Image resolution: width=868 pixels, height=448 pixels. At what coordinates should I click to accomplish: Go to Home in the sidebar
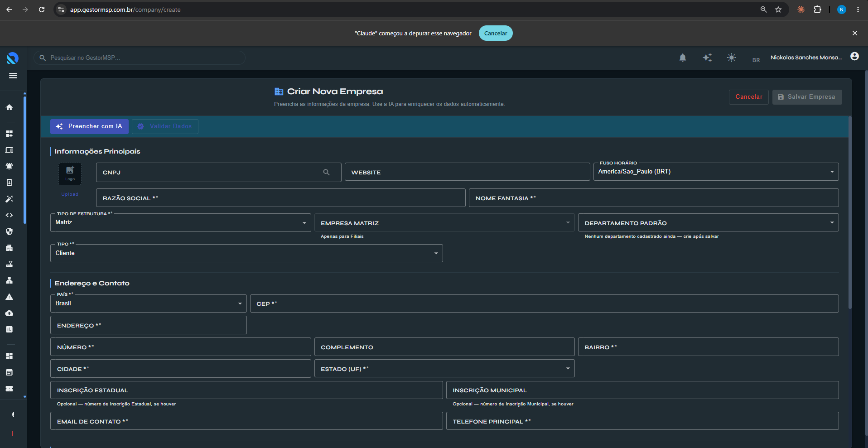(x=9, y=107)
